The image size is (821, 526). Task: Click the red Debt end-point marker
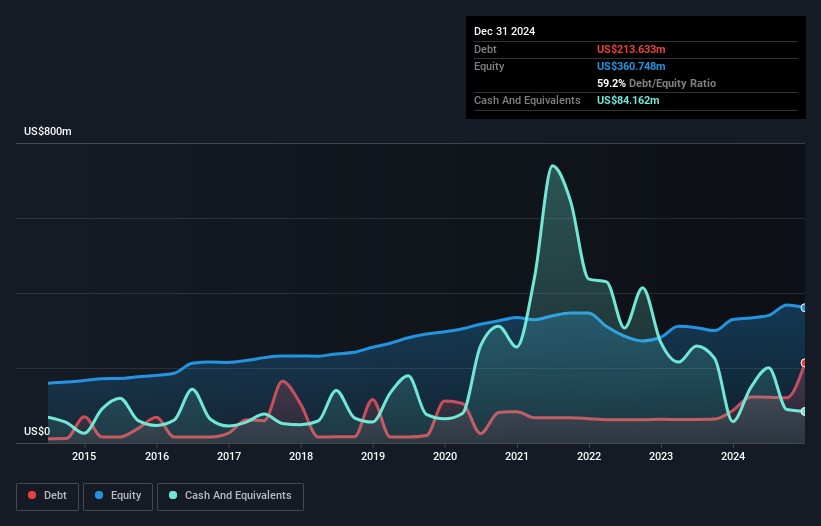coord(803,363)
